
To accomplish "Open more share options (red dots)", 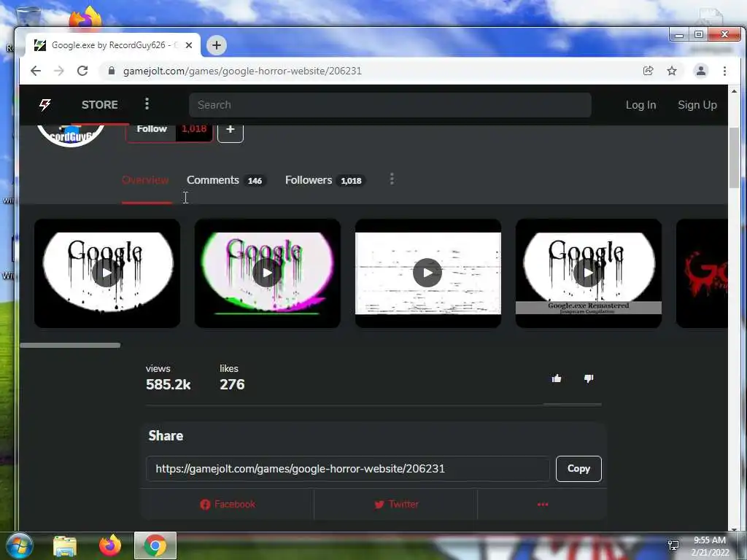I will pyautogui.click(x=543, y=505).
